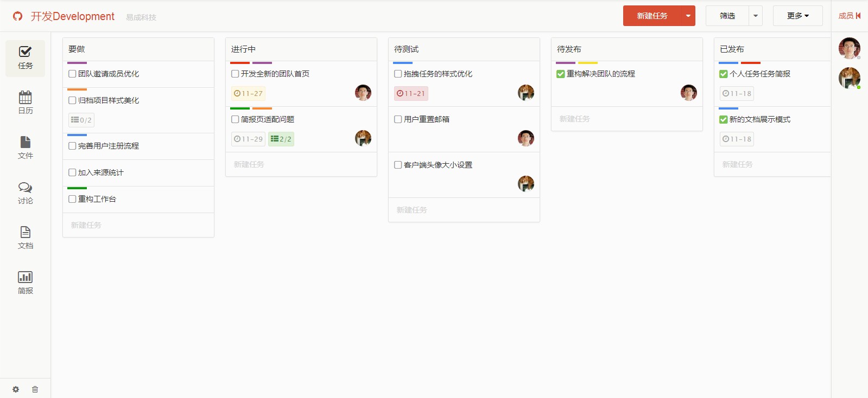Collapse the 成员 members panel
Viewport: 868px width, 398px height.
tap(850, 16)
